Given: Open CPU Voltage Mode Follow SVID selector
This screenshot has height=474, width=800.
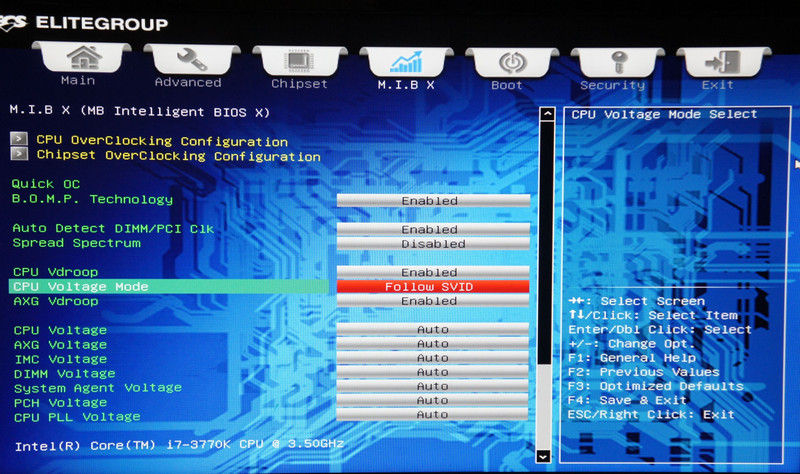Looking at the screenshot, I should tap(432, 287).
